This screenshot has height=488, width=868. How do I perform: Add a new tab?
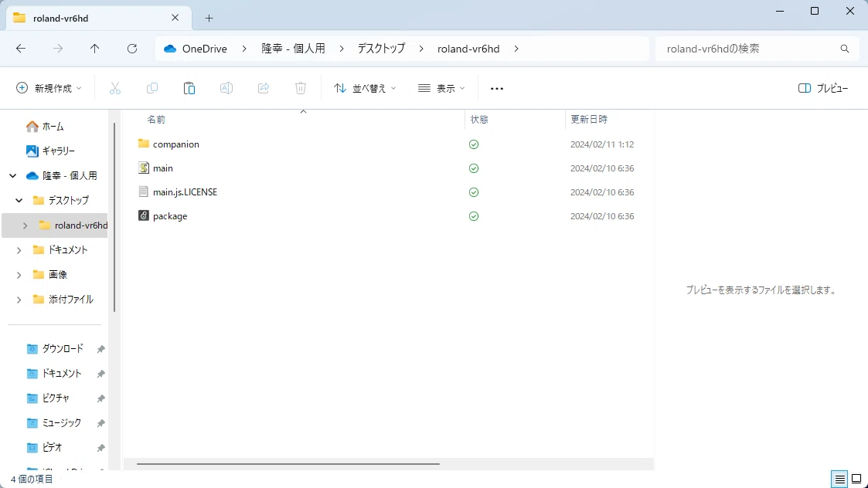209,19
